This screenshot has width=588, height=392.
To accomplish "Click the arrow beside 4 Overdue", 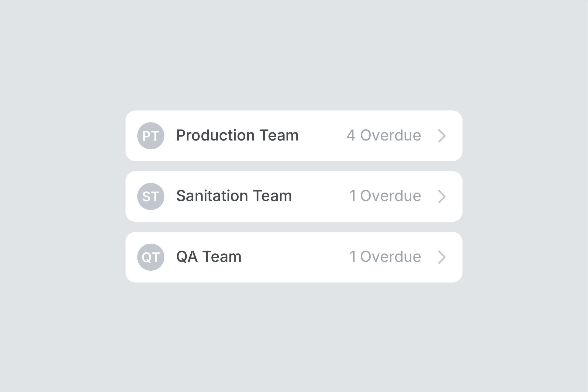I will tap(442, 136).
